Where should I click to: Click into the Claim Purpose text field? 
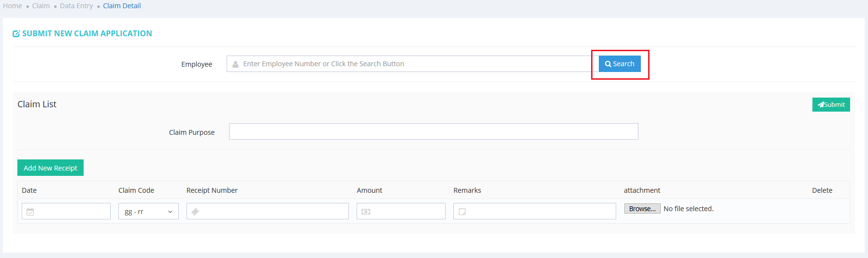coord(433,131)
